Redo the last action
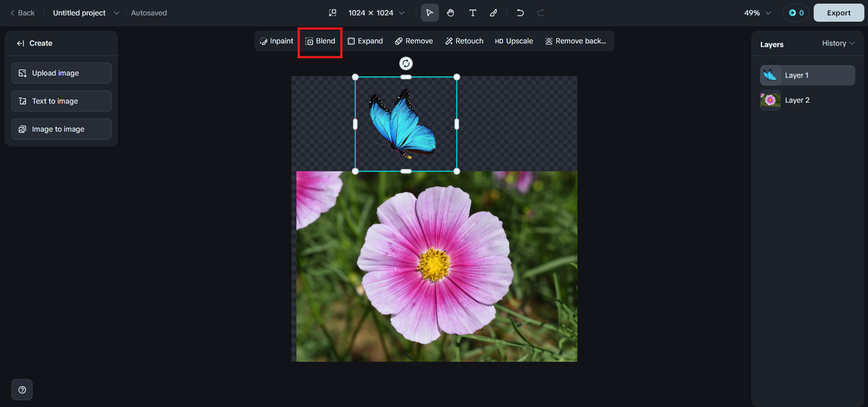 click(540, 13)
